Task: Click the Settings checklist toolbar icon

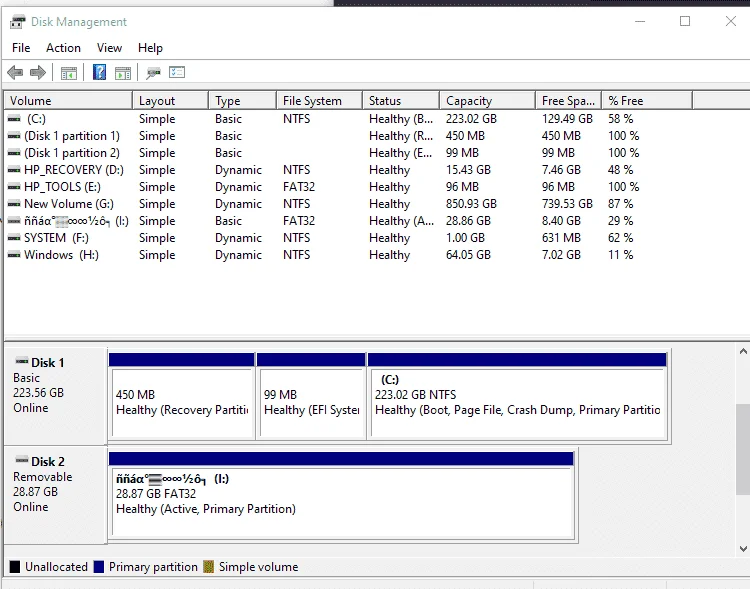Action: point(176,72)
